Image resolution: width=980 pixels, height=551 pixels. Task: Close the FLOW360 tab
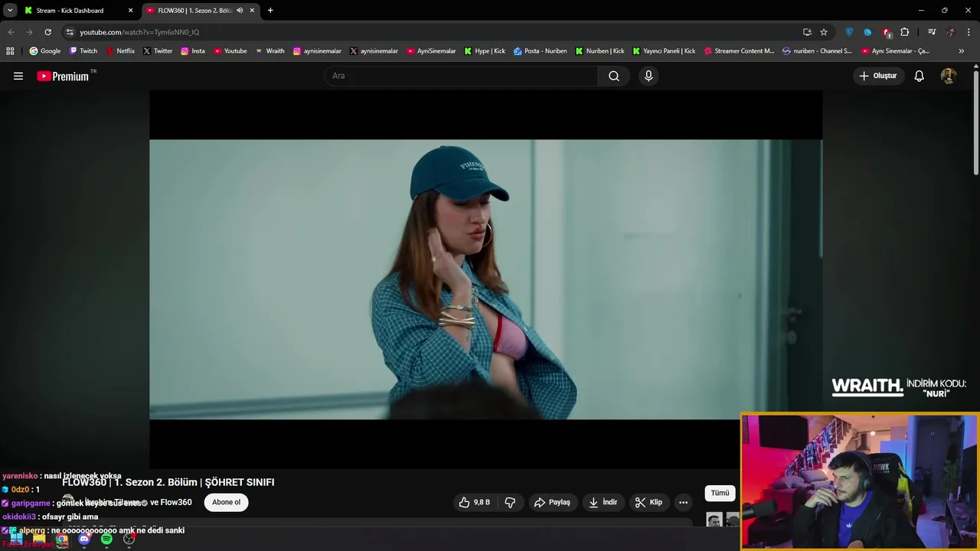[252, 11]
